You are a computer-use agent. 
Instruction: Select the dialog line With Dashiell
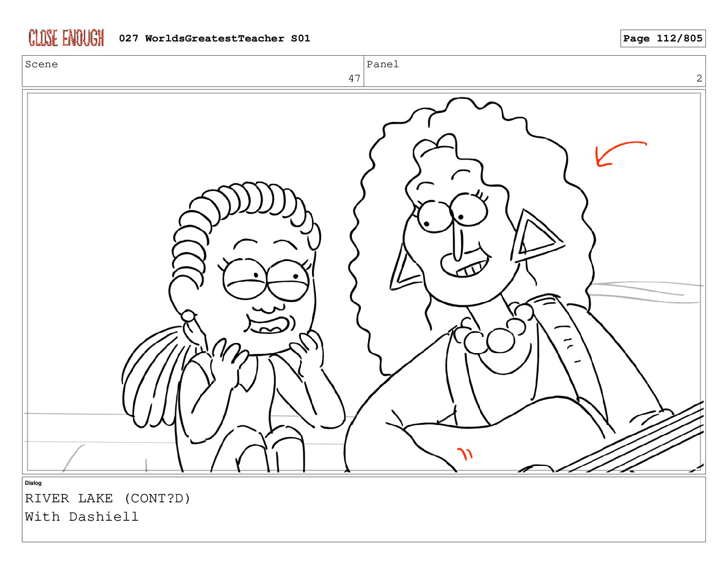pos(81,517)
